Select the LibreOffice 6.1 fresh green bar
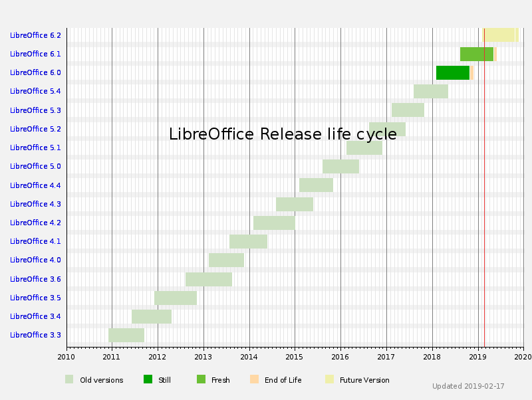This screenshot has height=400, width=532. (x=476, y=54)
